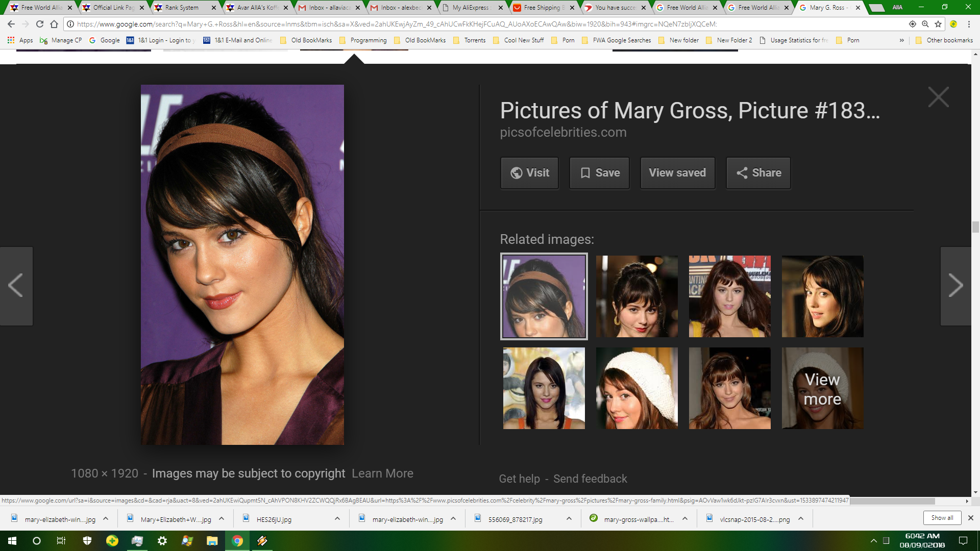Go to next image arrow
The height and width of the screenshot is (551, 980).
[955, 286]
